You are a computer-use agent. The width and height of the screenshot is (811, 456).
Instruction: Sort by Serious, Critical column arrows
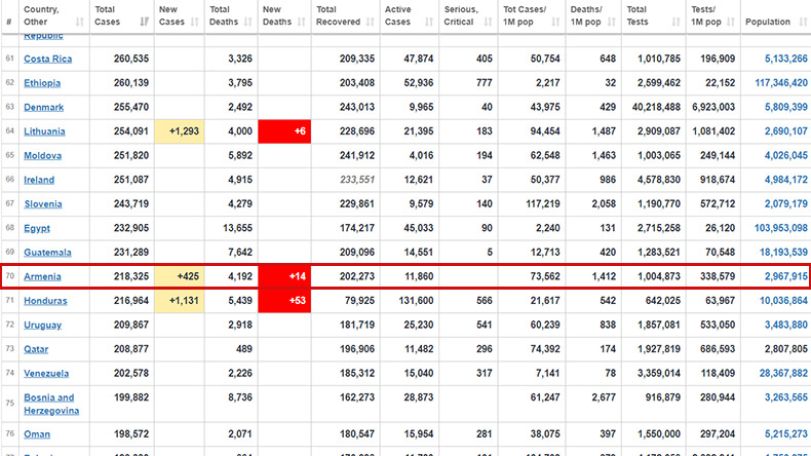point(488,22)
